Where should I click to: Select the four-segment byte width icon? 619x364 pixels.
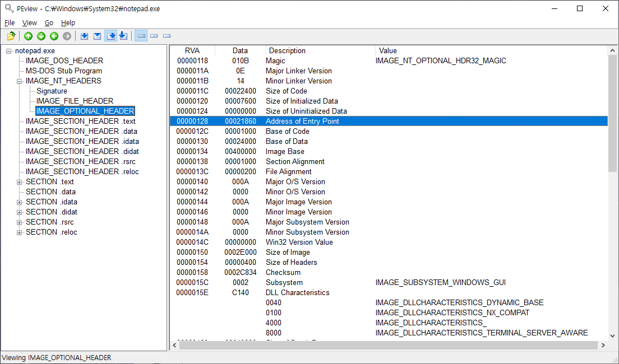pyautogui.click(x=141, y=36)
